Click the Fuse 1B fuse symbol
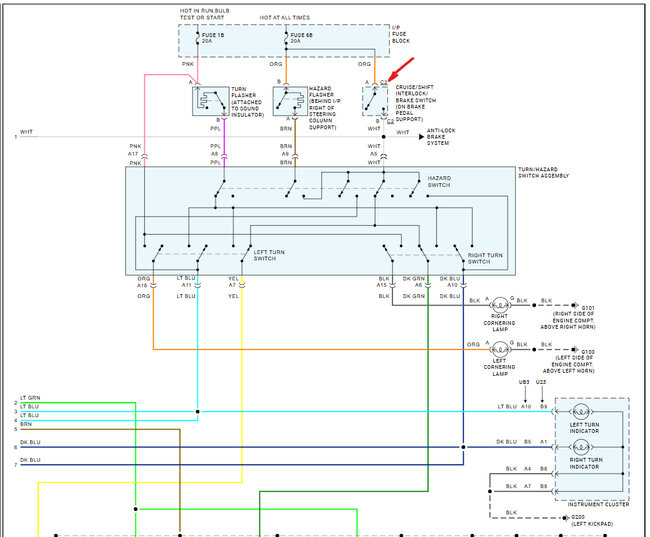650x537 pixels. (197, 38)
